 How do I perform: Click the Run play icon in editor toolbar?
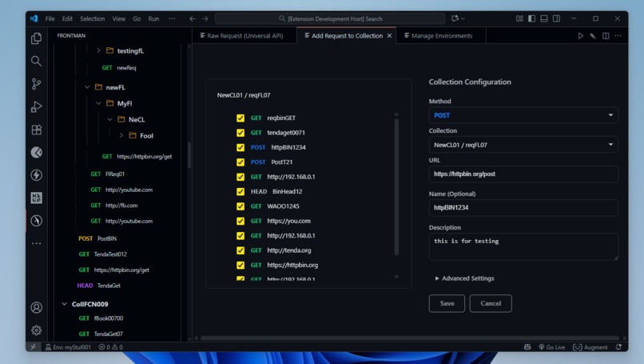click(580, 36)
